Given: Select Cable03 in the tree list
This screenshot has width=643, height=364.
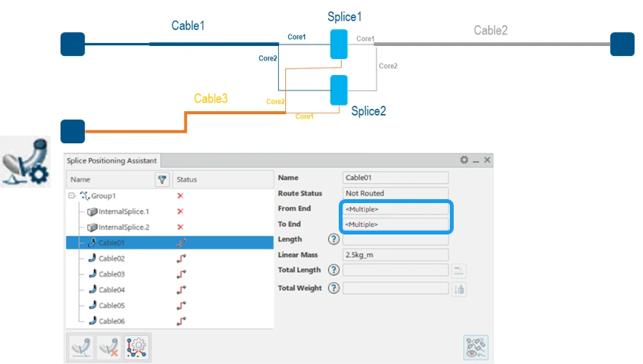Looking at the screenshot, I should tap(112, 274).
